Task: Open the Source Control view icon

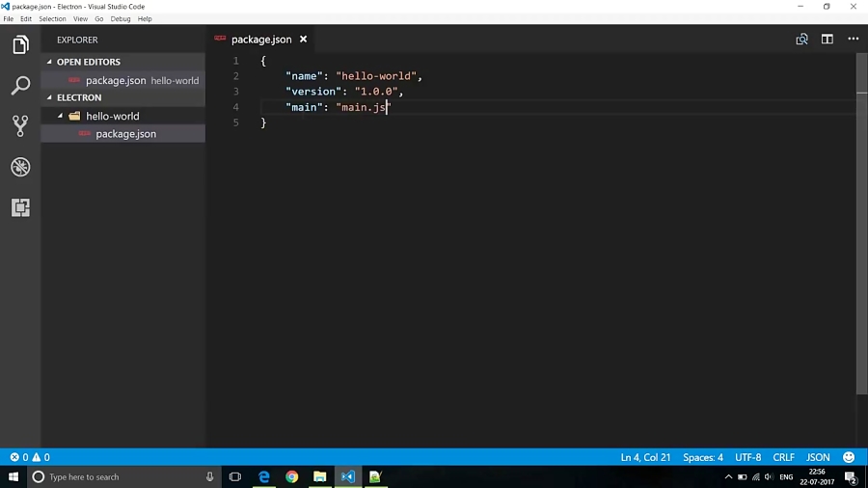Action: pyautogui.click(x=20, y=126)
